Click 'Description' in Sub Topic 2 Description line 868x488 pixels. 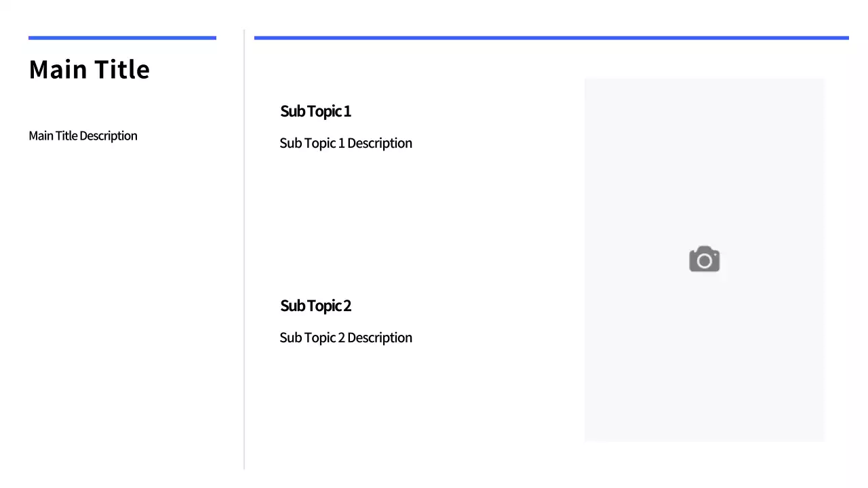(x=379, y=338)
